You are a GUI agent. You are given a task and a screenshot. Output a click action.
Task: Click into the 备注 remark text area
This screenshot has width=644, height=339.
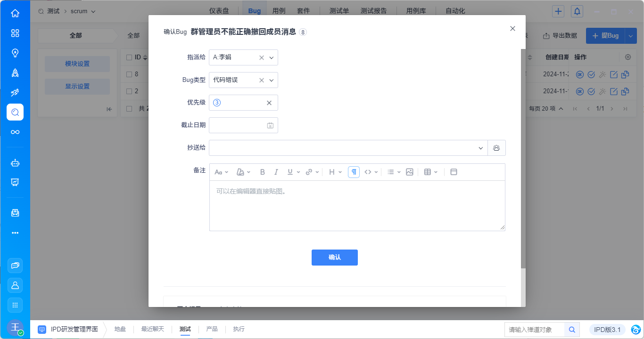pyautogui.click(x=357, y=206)
